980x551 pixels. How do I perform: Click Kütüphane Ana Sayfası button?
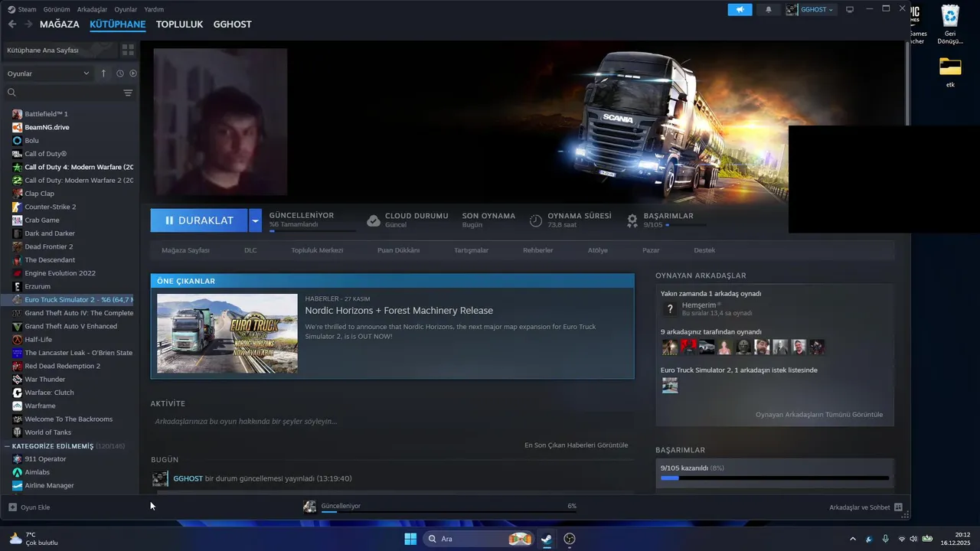(x=60, y=50)
